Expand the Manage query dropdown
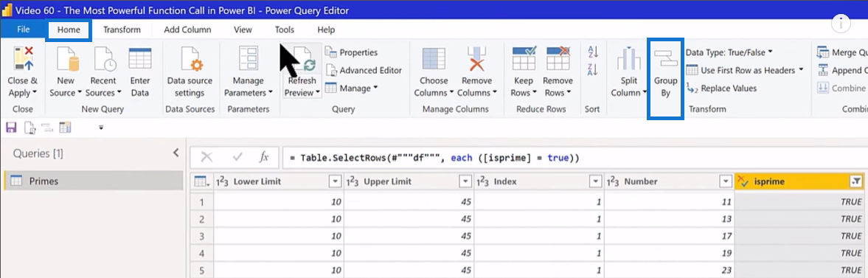 click(375, 88)
